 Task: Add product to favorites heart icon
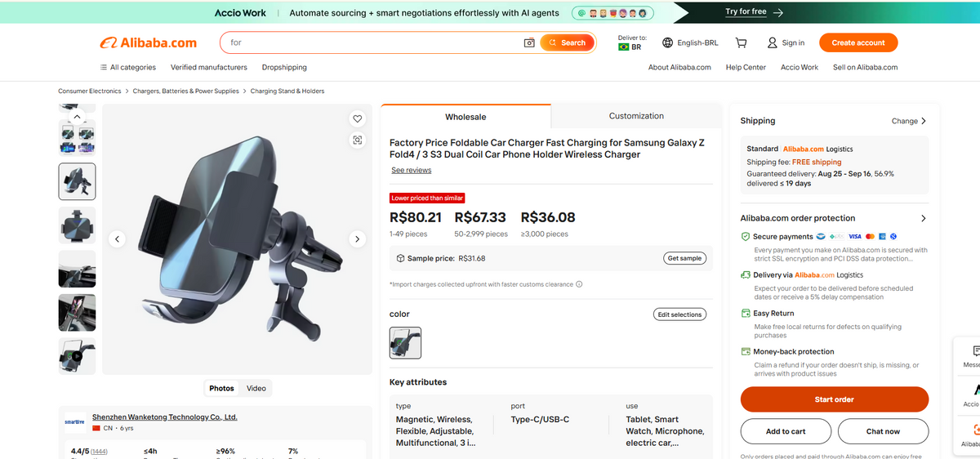point(357,118)
